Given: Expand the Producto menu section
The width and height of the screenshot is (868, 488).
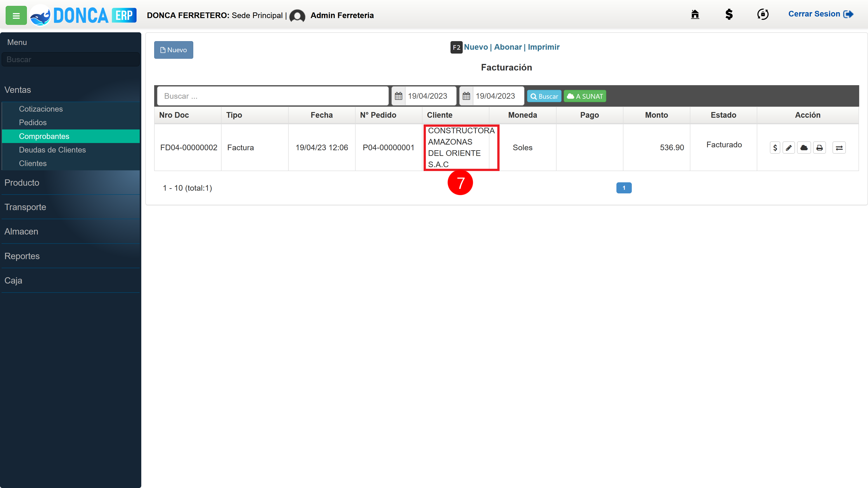Looking at the screenshot, I should (x=71, y=183).
